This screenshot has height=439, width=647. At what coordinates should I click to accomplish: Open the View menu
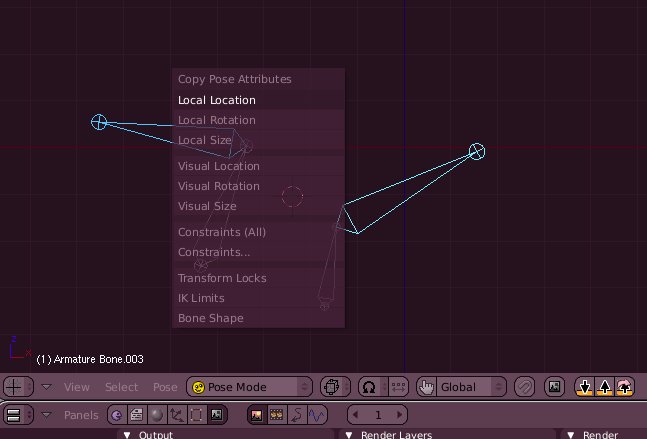(x=77, y=387)
